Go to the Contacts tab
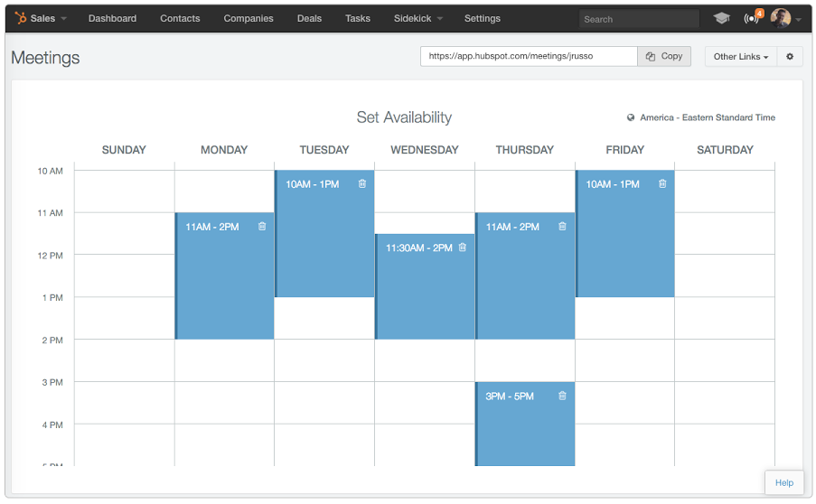 coord(180,18)
